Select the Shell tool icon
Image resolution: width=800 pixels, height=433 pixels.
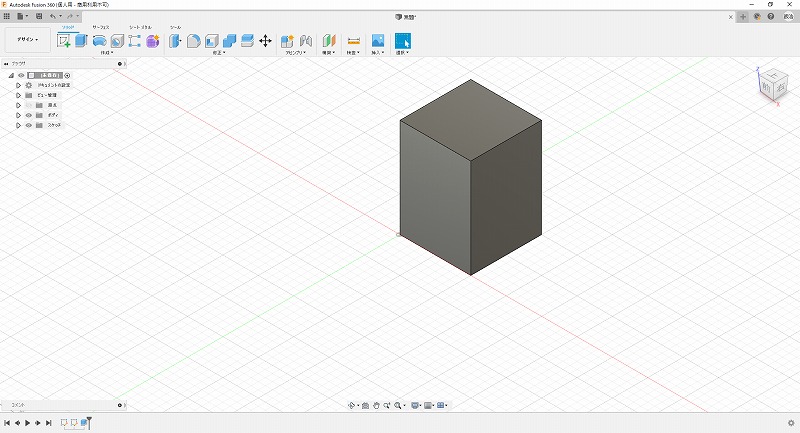(x=211, y=41)
